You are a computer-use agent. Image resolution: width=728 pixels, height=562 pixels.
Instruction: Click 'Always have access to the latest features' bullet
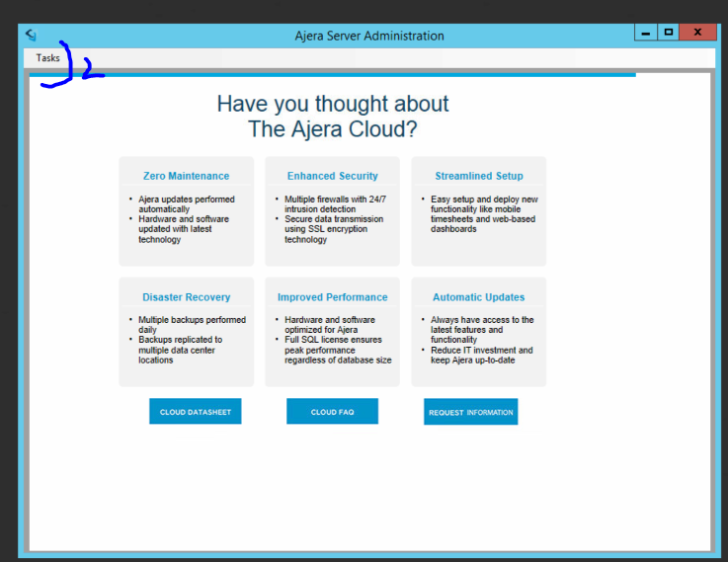pyautogui.click(x=482, y=330)
